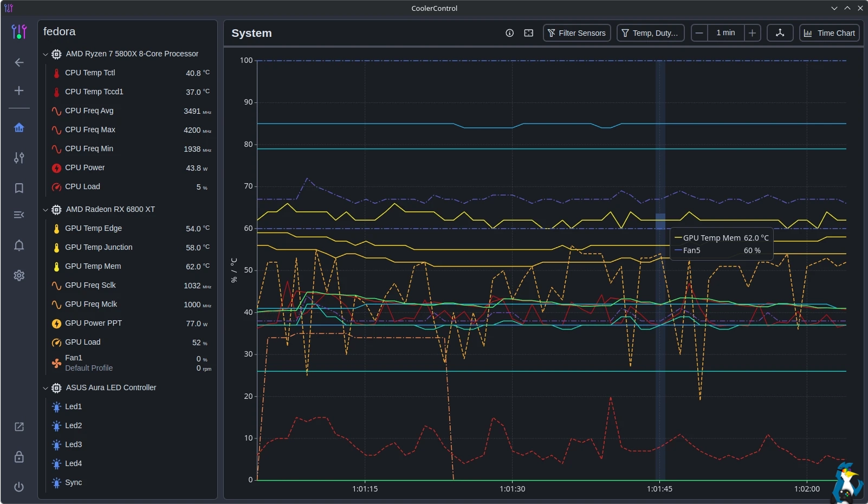The width and height of the screenshot is (868, 504).
Task: Click the plus add icon in sidebar
Action: [x=19, y=91]
